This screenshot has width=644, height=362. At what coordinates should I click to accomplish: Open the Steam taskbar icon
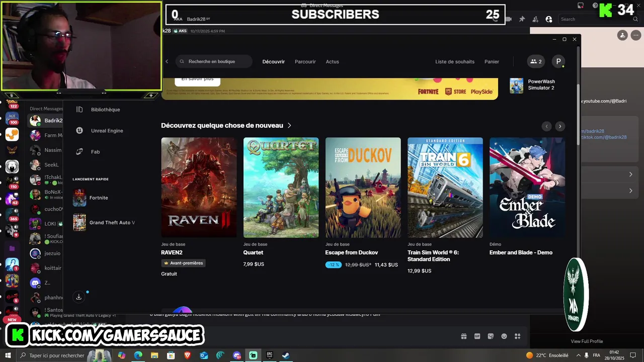tap(285, 355)
